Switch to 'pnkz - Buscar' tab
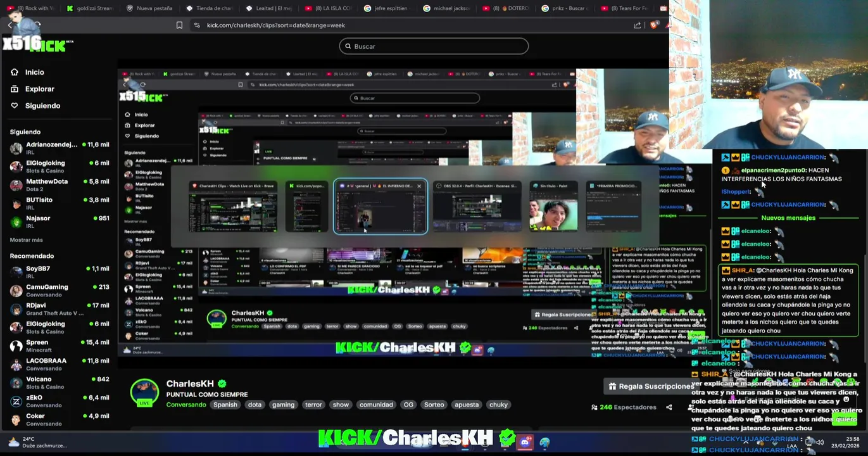Image resolution: width=868 pixels, height=456 pixels. coord(566,8)
